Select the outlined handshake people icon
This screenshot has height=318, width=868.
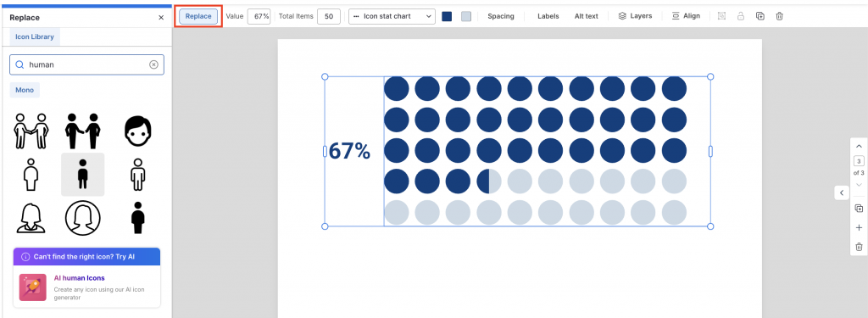[x=31, y=131]
